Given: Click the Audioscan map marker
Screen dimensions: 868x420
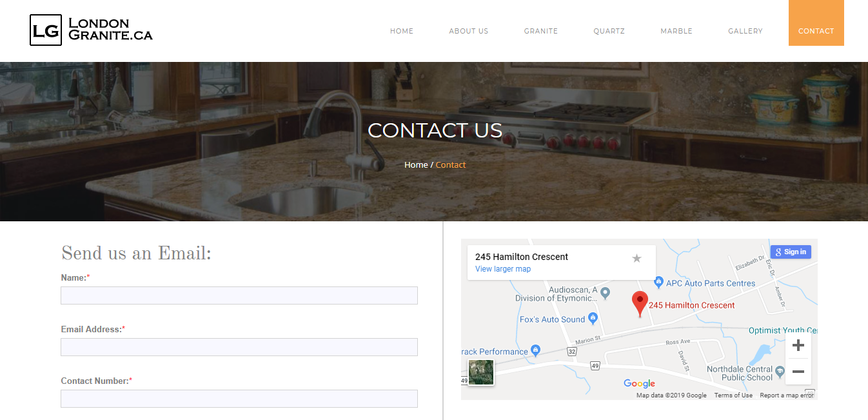Looking at the screenshot, I should pyautogui.click(x=605, y=294).
